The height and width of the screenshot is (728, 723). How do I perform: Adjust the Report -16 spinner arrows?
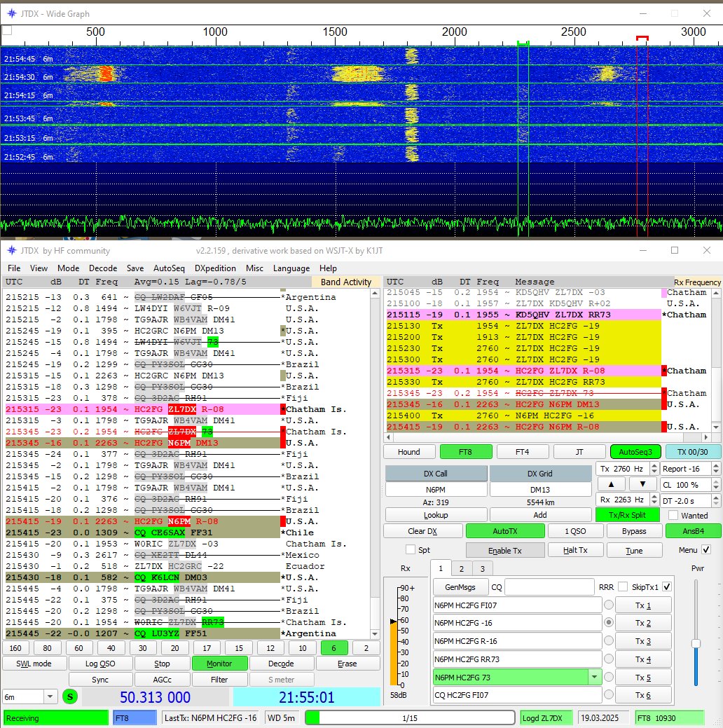pos(716,469)
